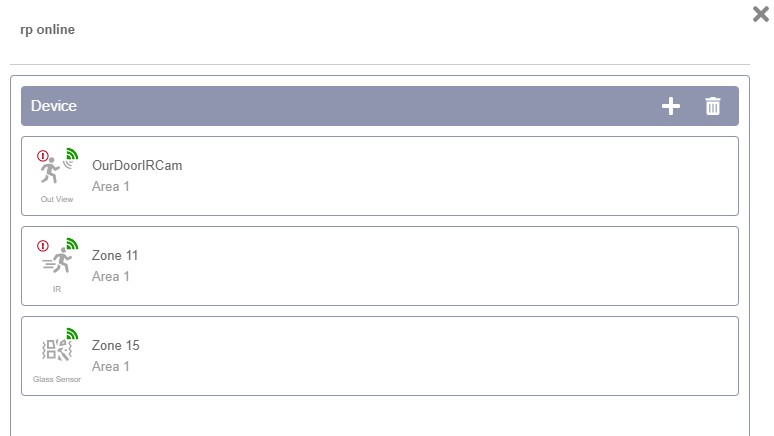
Task: Close the rp online dialog
Action: [760, 14]
